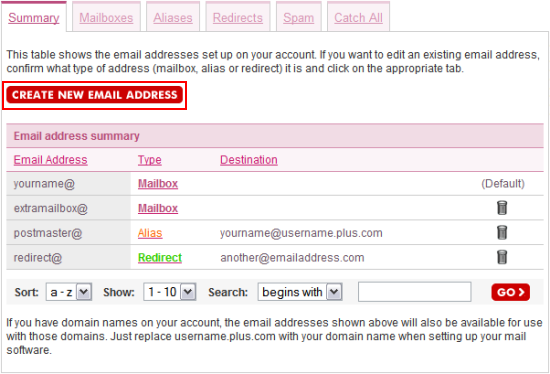This screenshot has width=550, height=374.
Task: Sort by Type column header
Action: pos(150,160)
